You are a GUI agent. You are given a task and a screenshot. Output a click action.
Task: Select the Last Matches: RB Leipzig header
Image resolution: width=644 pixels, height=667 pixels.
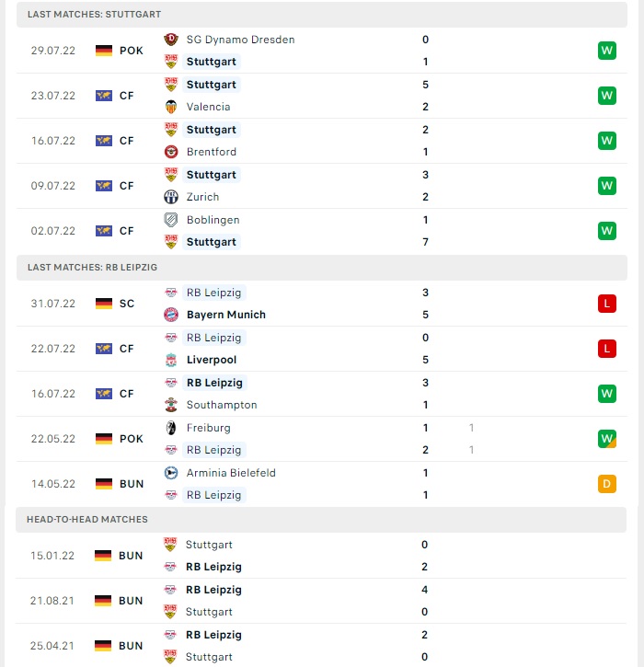click(322, 268)
